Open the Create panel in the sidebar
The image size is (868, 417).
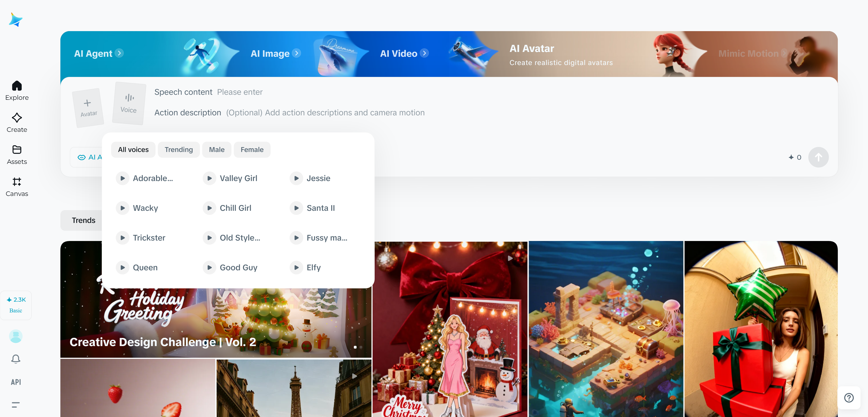coord(16,122)
